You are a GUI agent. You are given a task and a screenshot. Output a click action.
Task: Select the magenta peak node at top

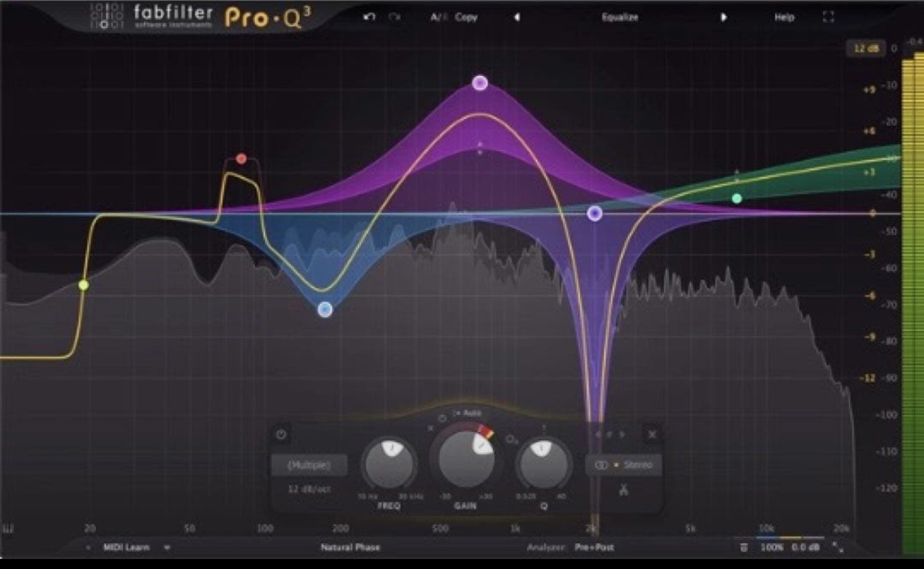click(480, 83)
